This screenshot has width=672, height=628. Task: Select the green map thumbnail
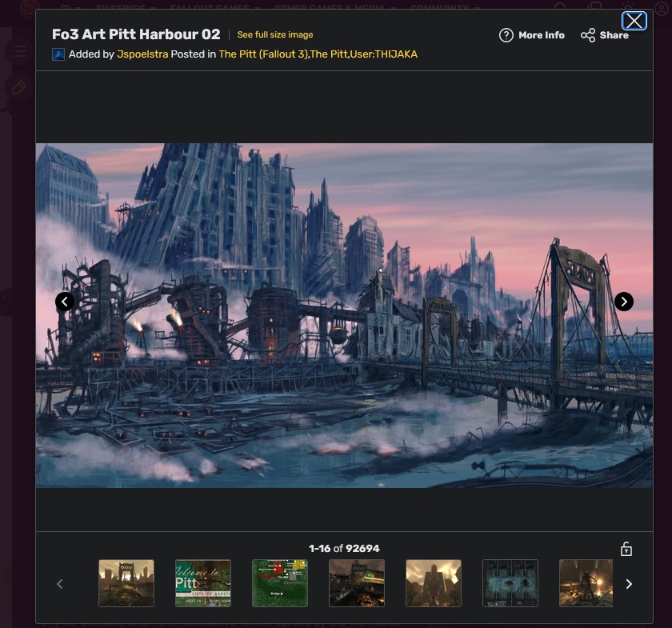(x=280, y=583)
